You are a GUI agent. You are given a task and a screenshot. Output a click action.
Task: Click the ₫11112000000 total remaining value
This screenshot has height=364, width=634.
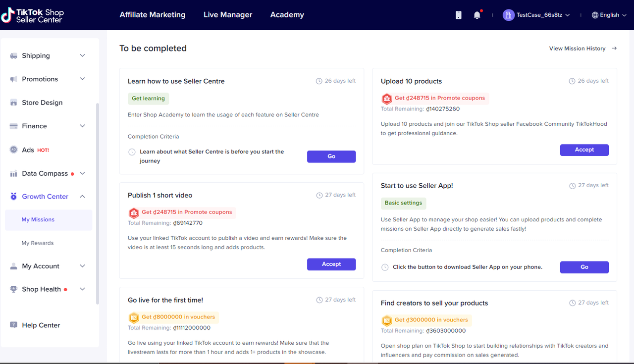pyautogui.click(x=192, y=328)
